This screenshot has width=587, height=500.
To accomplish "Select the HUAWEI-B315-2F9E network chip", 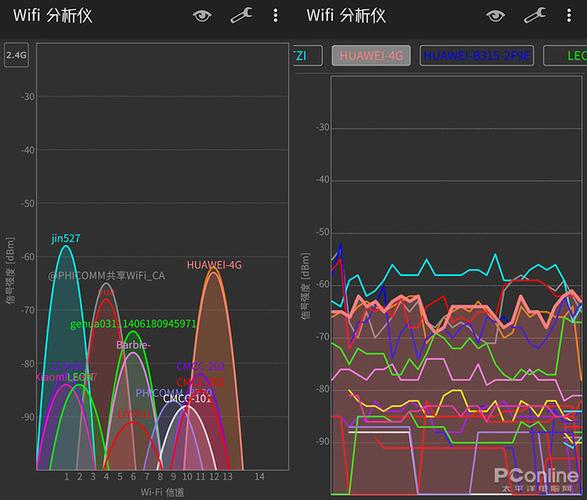I will [x=477, y=56].
